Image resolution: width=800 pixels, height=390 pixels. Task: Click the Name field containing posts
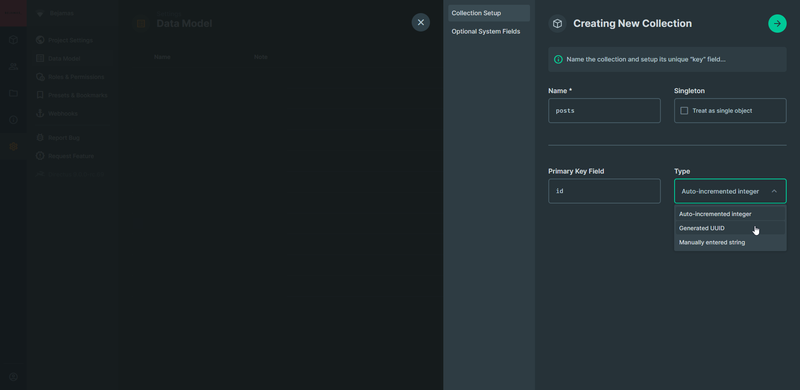click(x=604, y=111)
